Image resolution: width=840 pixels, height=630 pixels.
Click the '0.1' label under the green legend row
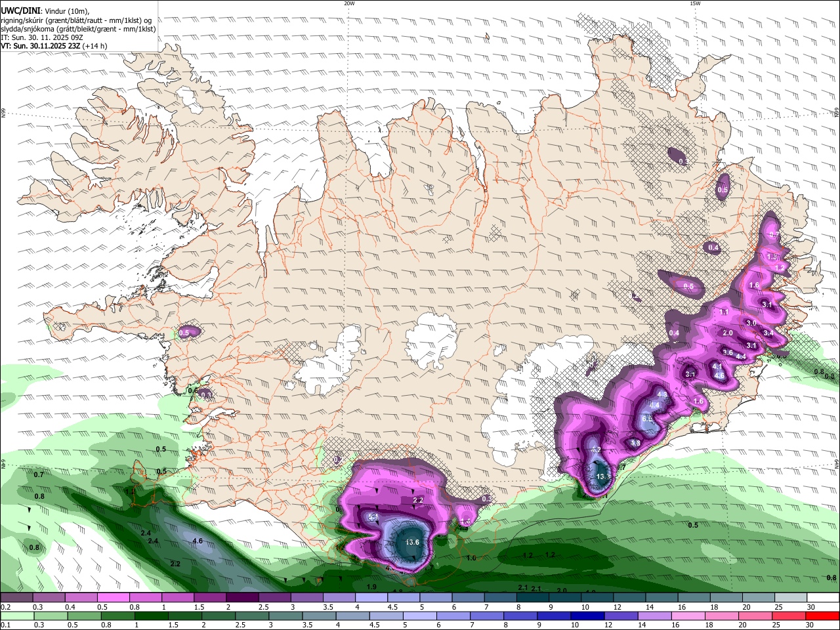[6, 625]
